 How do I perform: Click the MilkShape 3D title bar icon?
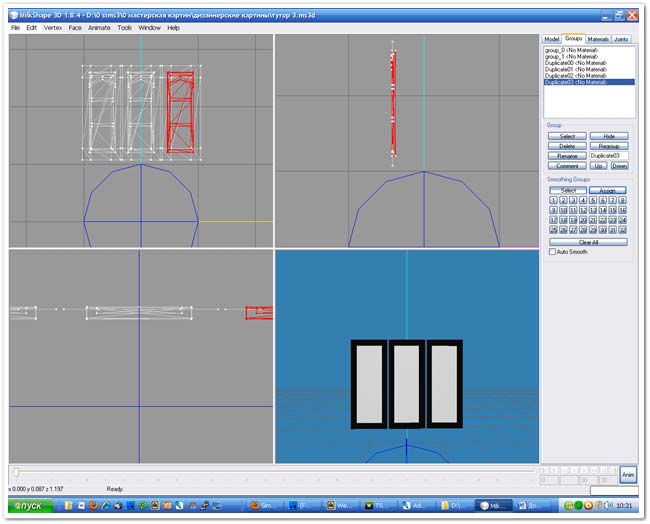12,16
